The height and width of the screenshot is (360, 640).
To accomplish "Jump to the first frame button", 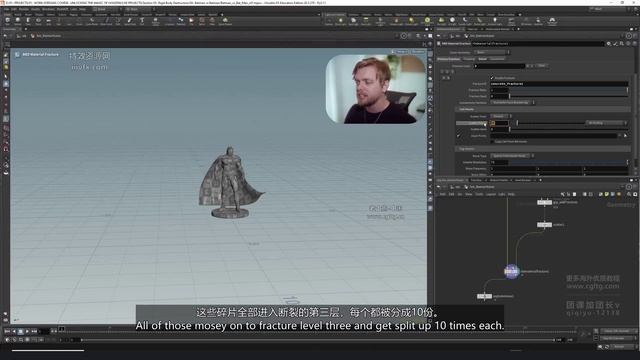I will click(x=7, y=331).
